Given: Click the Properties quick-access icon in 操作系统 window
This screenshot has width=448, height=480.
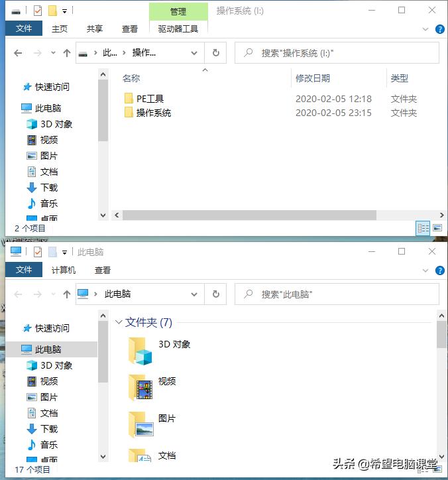Looking at the screenshot, I should point(38,11).
